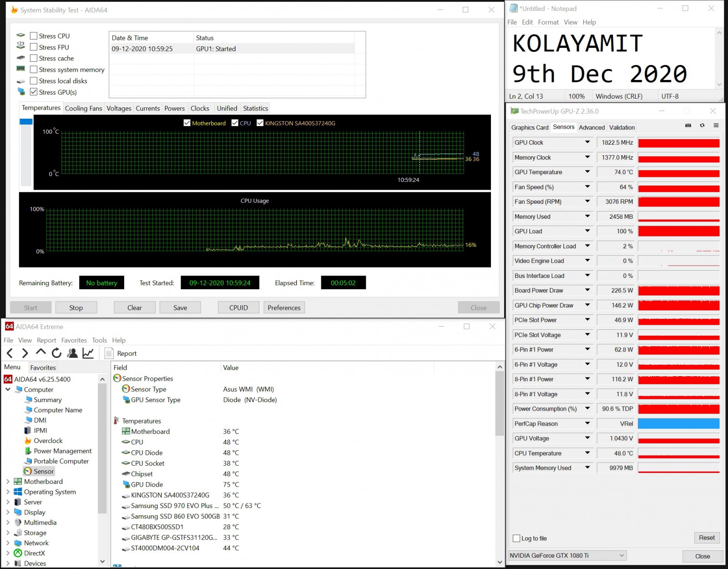Screen dimensions: 728x569
Task: Enable the Stress CPU checkbox
Action: tap(34, 36)
